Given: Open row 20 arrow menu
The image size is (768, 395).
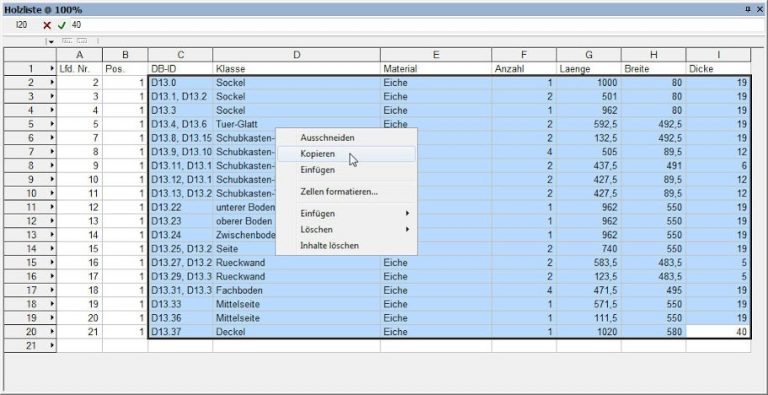Looking at the screenshot, I should click(x=52, y=332).
